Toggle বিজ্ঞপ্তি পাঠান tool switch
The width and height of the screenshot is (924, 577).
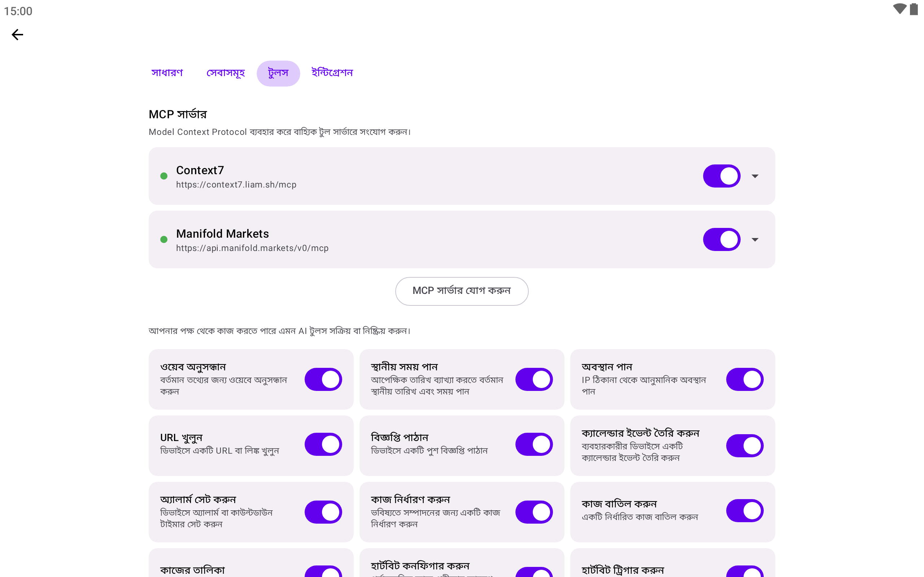point(534,444)
